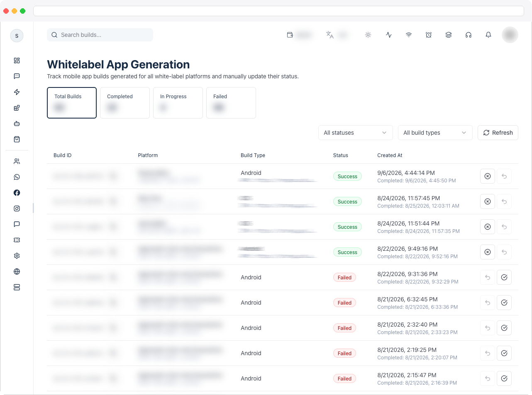Viewport: 532px width, 395px height.
Task: Click the Created At column header
Action: pos(390,155)
